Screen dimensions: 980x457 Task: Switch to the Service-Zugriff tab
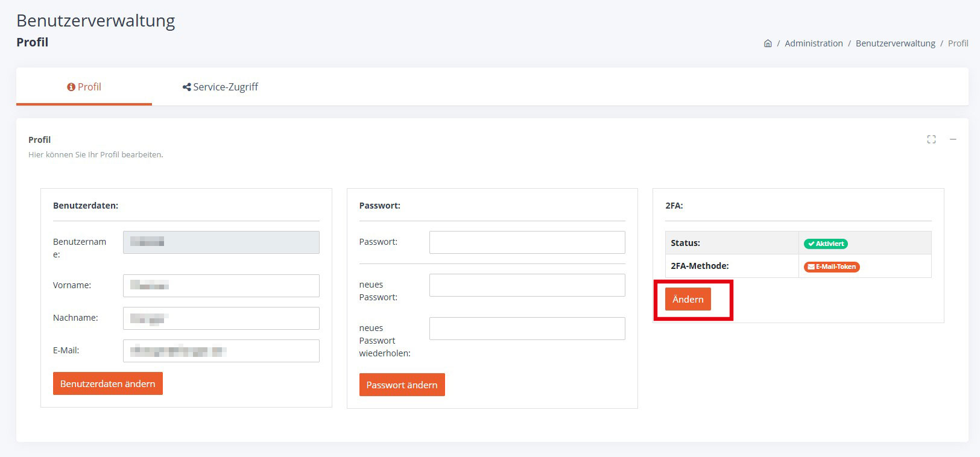click(220, 87)
